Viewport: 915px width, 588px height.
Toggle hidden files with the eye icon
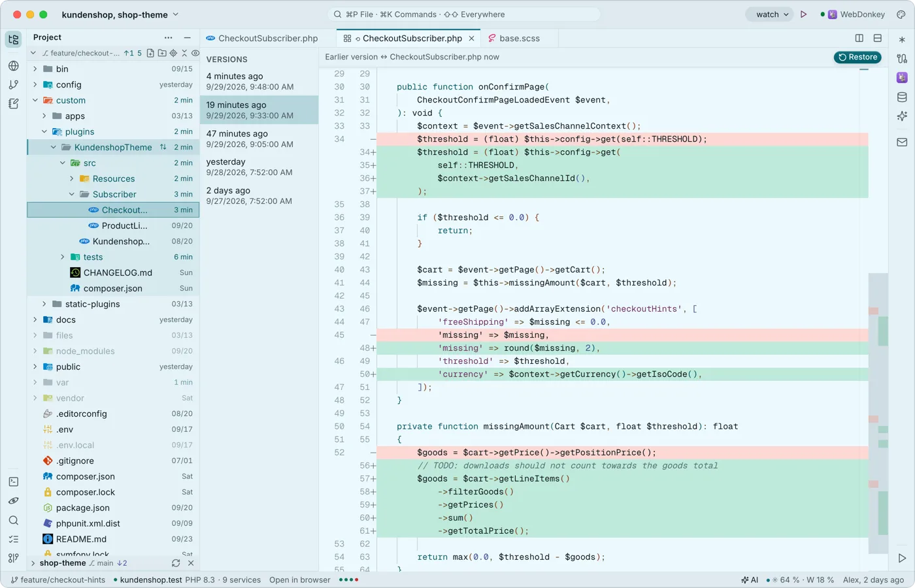point(195,53)
